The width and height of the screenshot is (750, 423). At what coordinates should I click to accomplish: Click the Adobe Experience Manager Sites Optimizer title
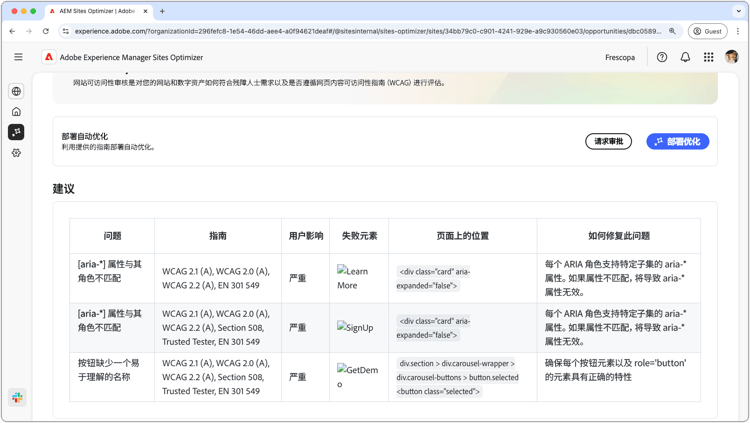(x=131, y=57)
